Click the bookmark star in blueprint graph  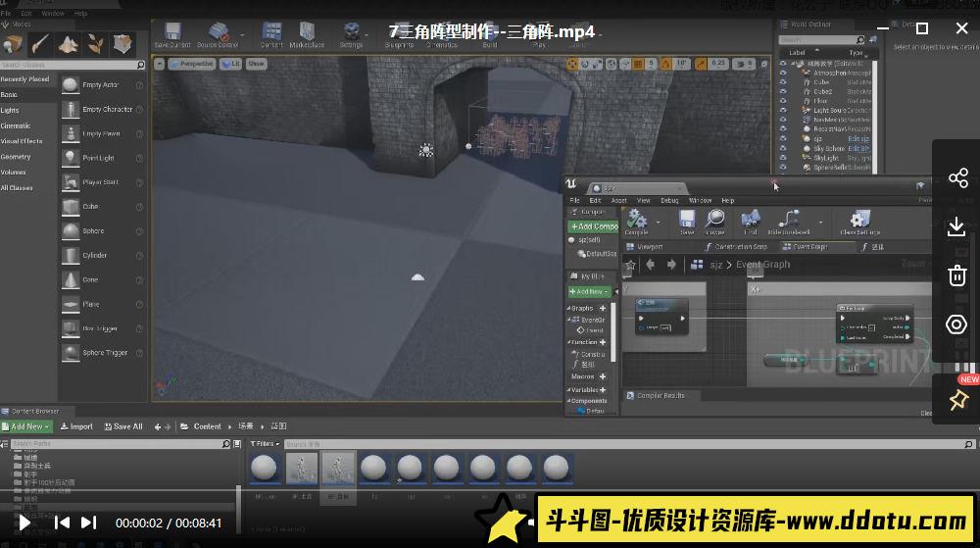pyautogui.click(x=630, y=265)
